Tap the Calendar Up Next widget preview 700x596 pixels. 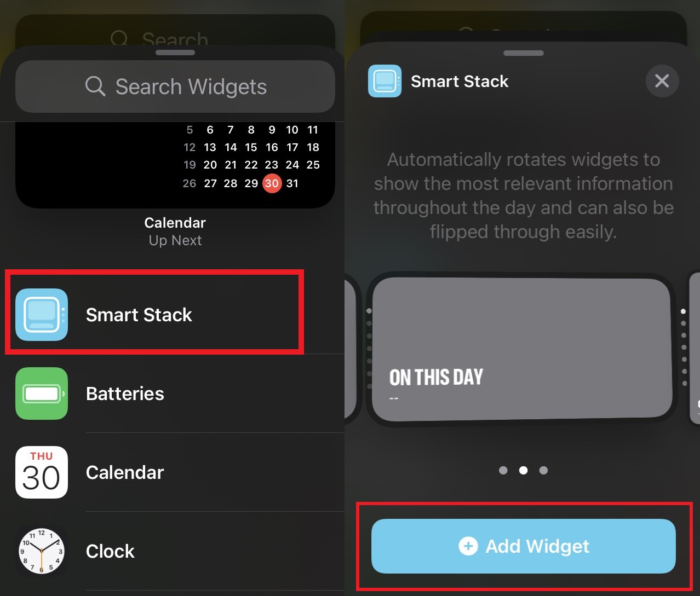point(175,165)
